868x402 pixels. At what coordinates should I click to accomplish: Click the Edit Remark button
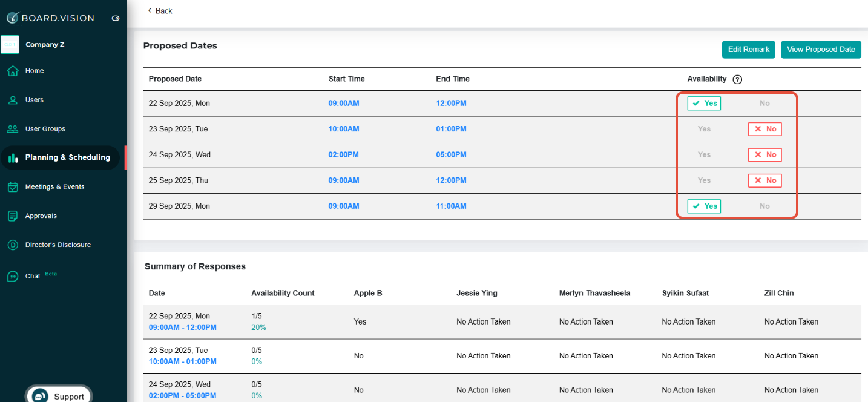(749, 50)
